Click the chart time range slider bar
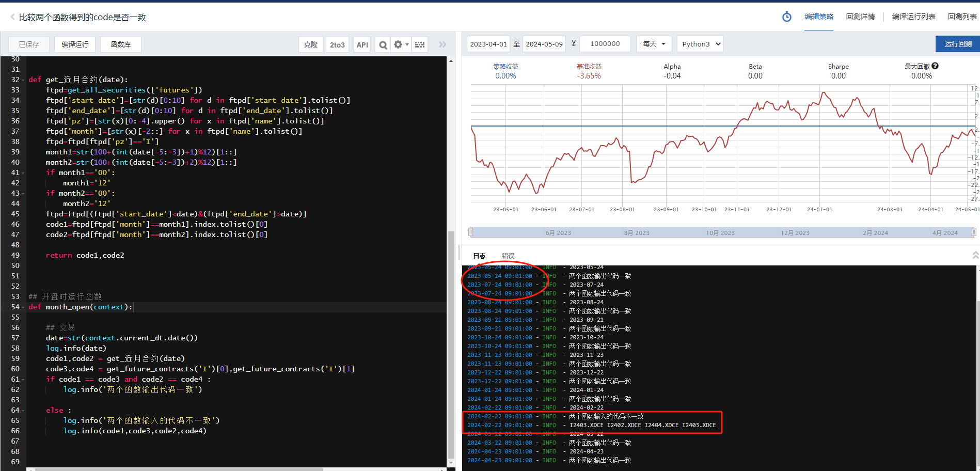This screenshot has height=471, width=980. (723, 232)
